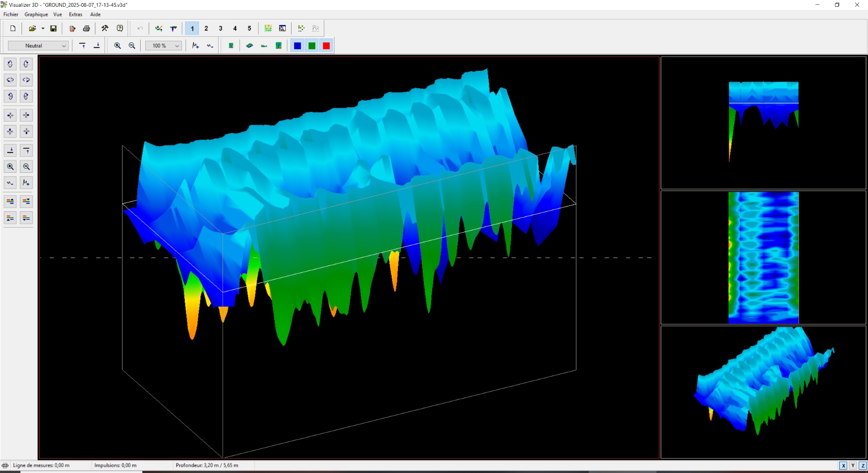
Task: Click the new file icon
Action: click(13, 28)
